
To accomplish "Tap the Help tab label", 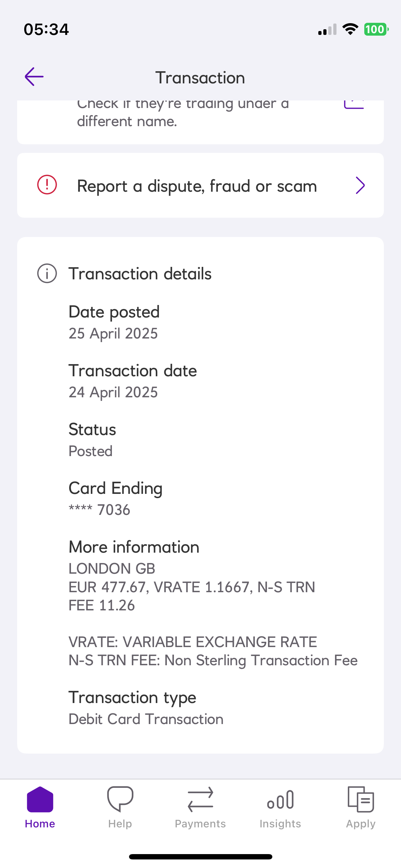I will 120,824.
